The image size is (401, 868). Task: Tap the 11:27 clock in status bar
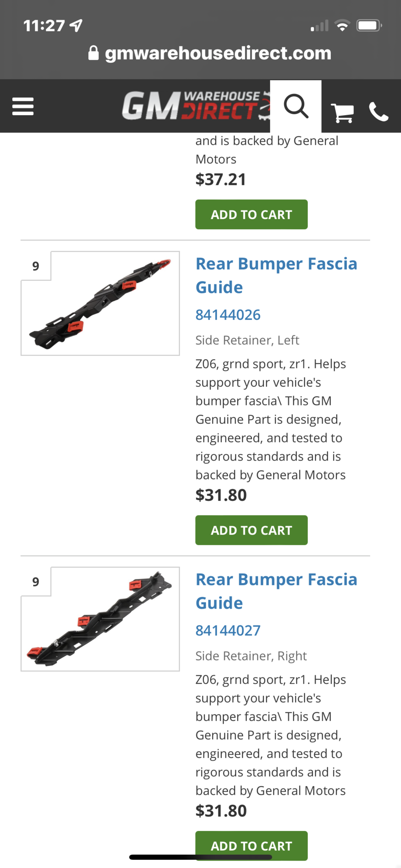44,26
